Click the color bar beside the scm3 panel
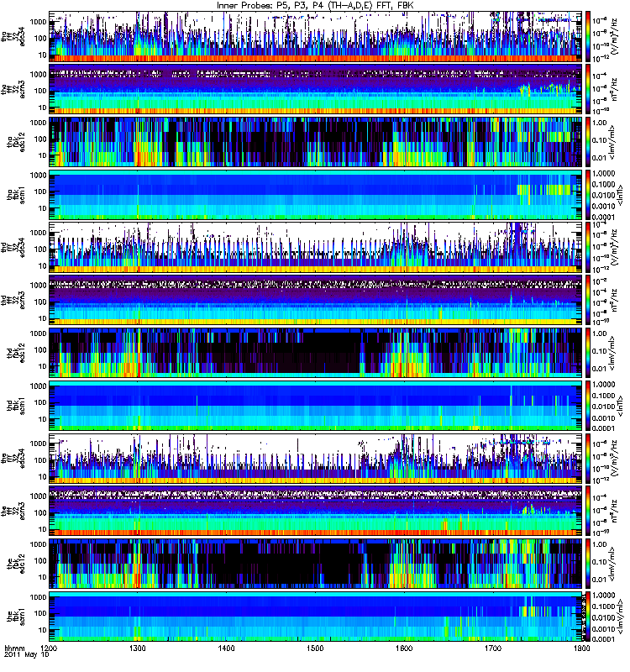630x672 pixels. 588,512
